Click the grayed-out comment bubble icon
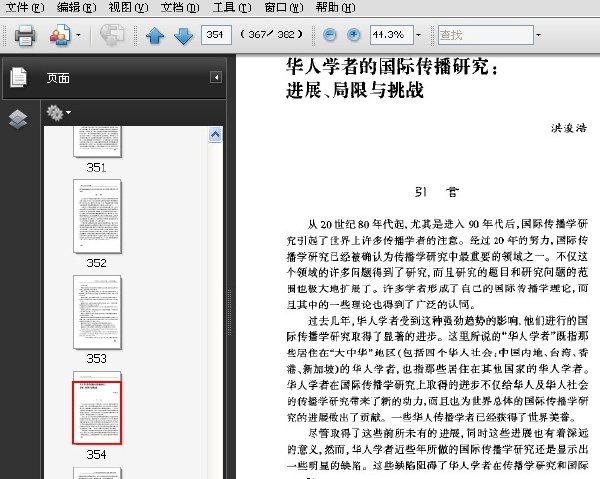The height and width of the screenshot is (479, 600). [112, 35]
